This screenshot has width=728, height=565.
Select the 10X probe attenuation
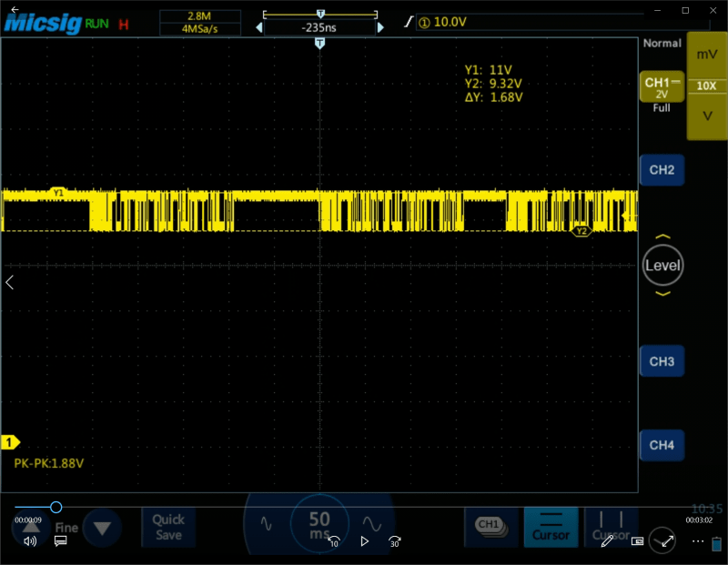(707, 86)
